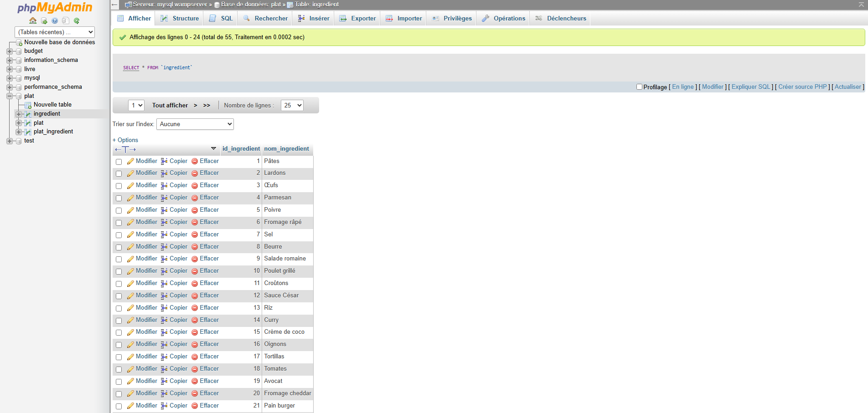Screen dimensions: 868x413
Task: Check the row checkbox for Poivre
Action: tap(119, 210)
